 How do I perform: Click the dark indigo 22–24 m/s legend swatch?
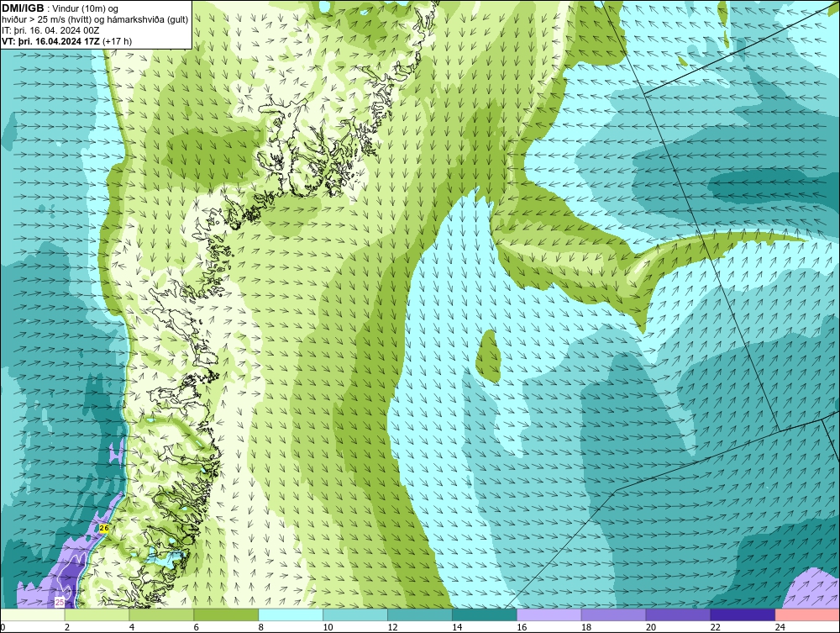pyautogui.click(x=743, y=615)
